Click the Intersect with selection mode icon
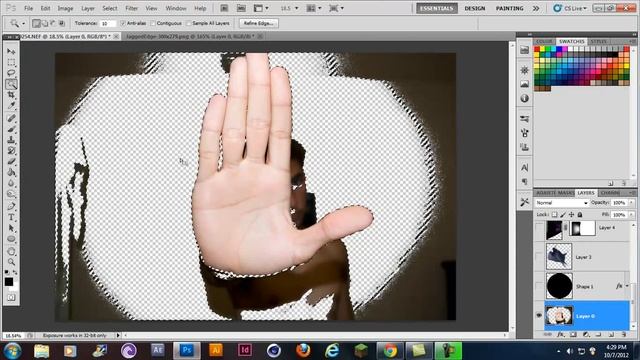640x360 pixels. pos(62,23)
